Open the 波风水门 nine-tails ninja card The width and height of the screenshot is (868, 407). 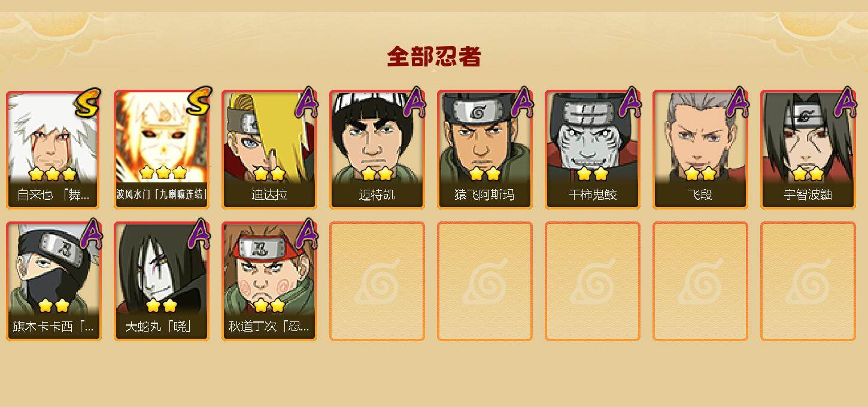(x=162, y=150)
